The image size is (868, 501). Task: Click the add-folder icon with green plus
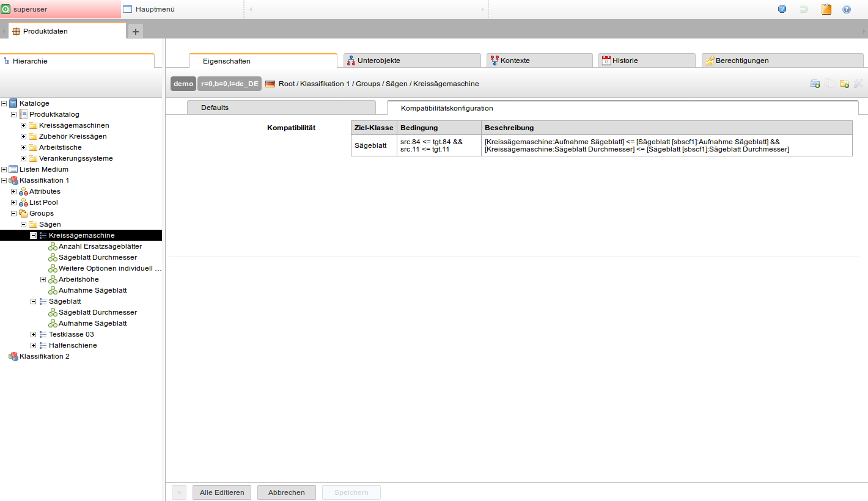(844, 84)
